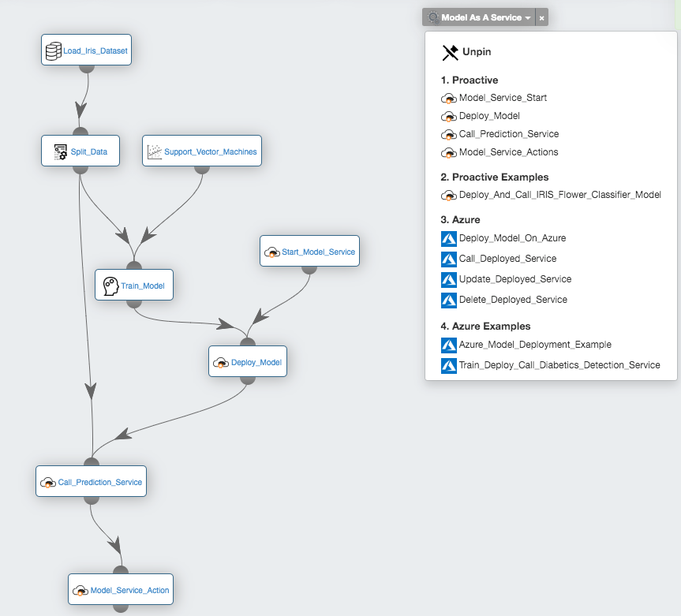Click input connector above Train_Model
The height and width of the screenshot is (616, 681).
coord(134,266)
